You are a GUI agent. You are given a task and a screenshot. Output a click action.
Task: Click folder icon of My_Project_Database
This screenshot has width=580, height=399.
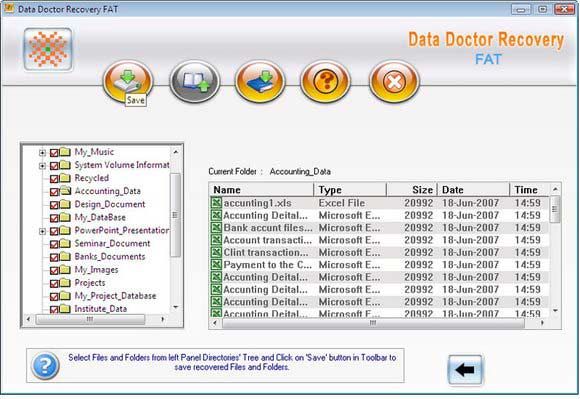pos(65,295)
